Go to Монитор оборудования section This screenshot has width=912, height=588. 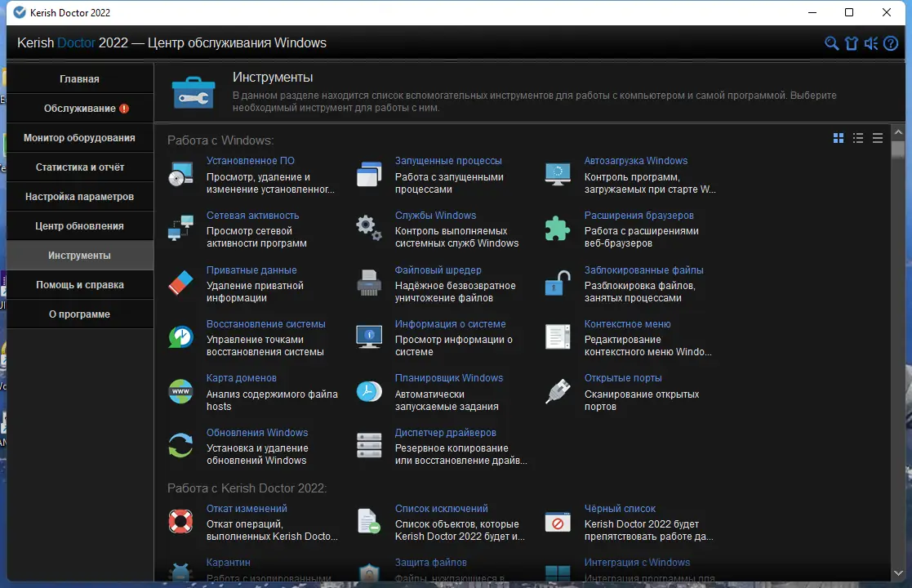tap(80, 138)
